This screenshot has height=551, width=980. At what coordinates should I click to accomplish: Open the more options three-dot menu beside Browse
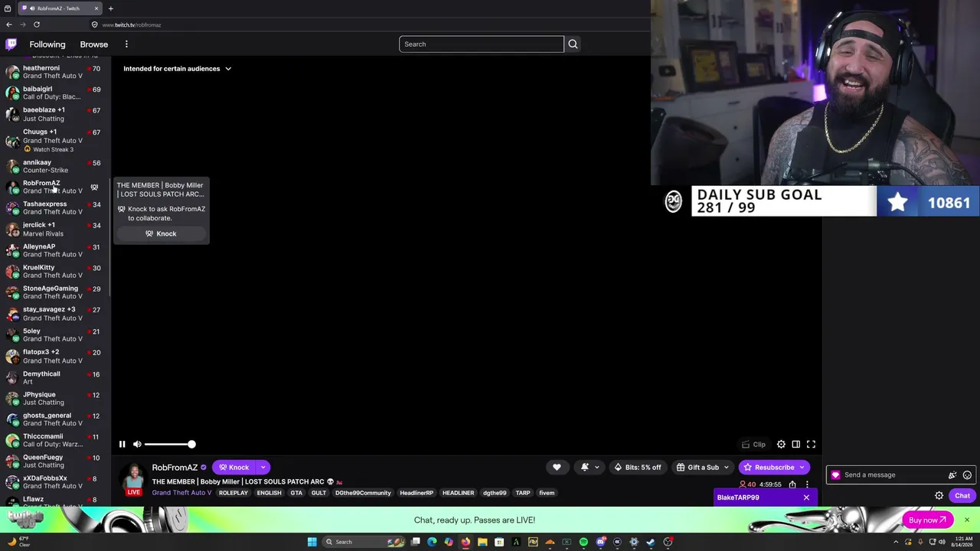pyautogui.click(x=126, y=44)
